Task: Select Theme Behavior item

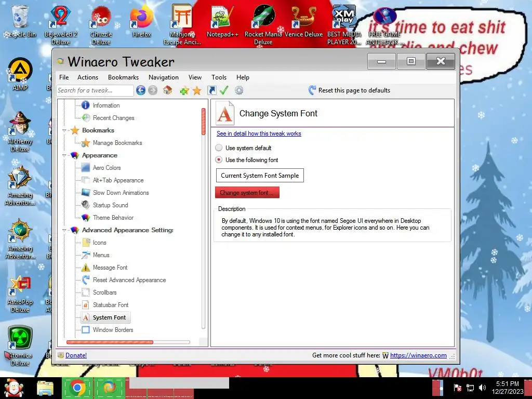Action: pos(113,218)
